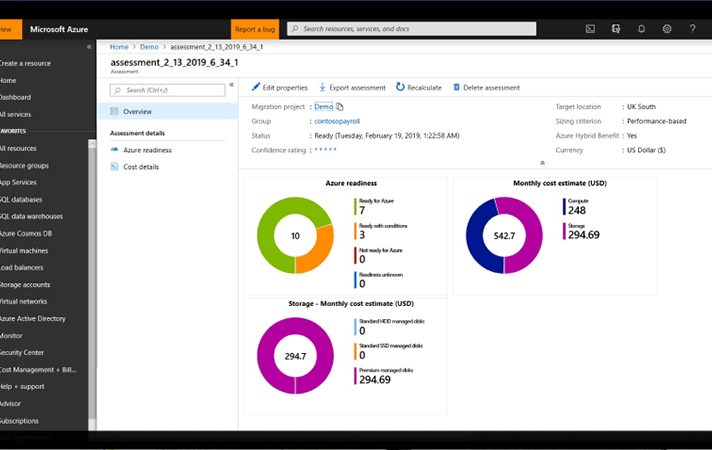Collapse the left portal sidebar
Viewport: 712px width, 450px height.
[x=89, y=47]
